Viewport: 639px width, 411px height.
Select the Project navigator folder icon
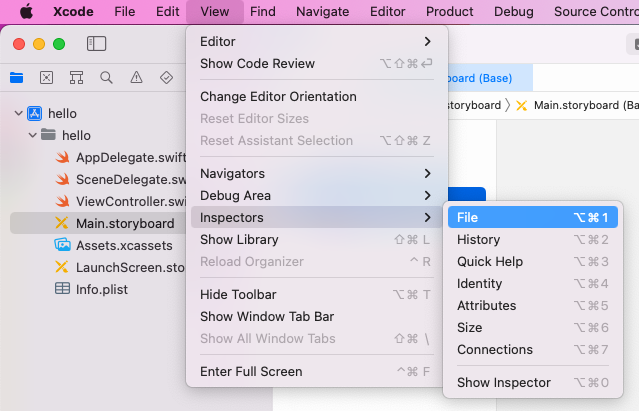(x=16, y=77)
